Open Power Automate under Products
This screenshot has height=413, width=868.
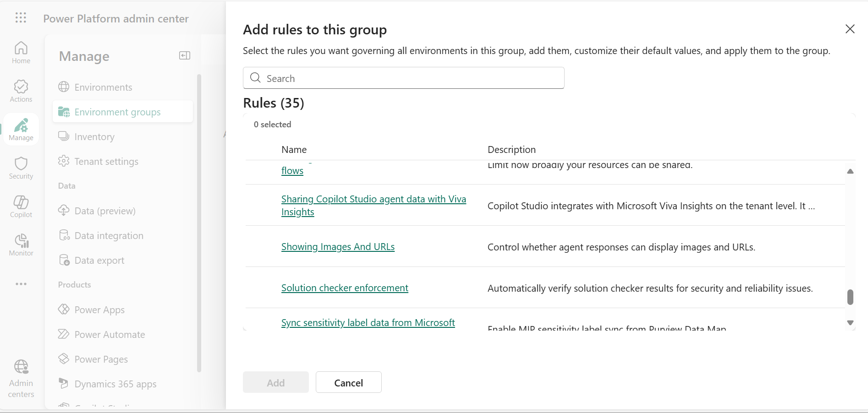[x=110, y=335]
